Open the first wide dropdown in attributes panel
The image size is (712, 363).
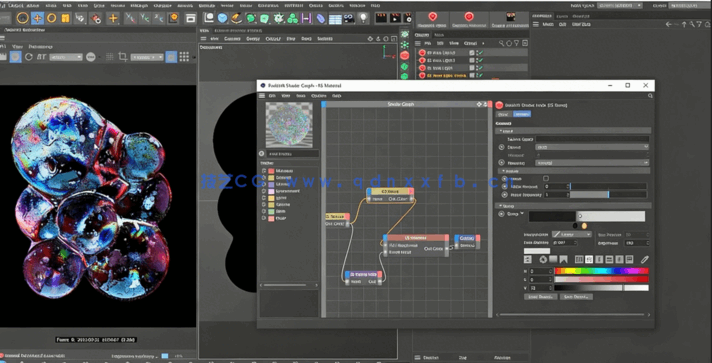click(592, 147)
